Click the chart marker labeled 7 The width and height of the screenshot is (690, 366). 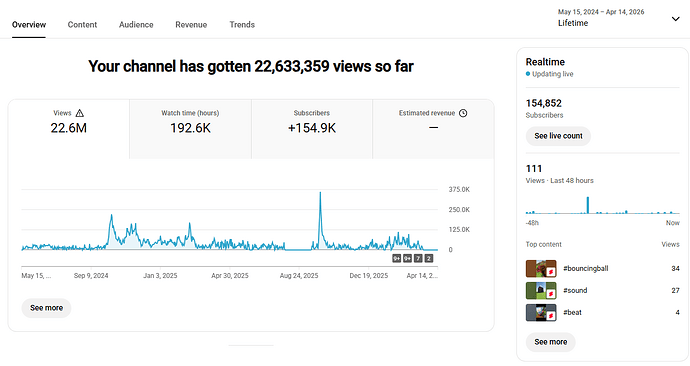[418, 258]
